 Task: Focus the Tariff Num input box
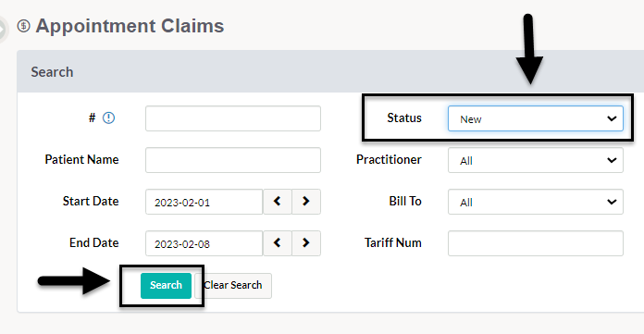click(x=536, y=243)
